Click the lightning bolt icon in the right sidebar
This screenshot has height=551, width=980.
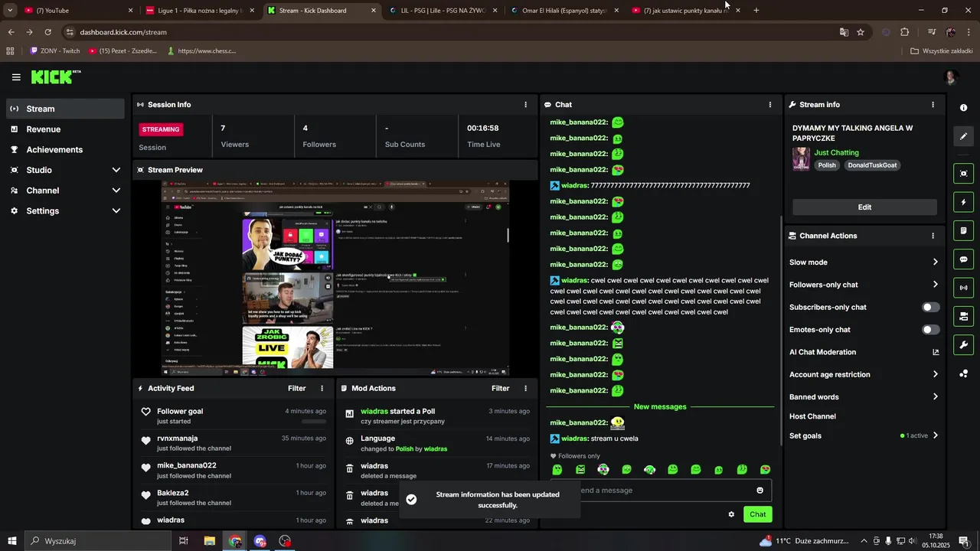[964, 202]
